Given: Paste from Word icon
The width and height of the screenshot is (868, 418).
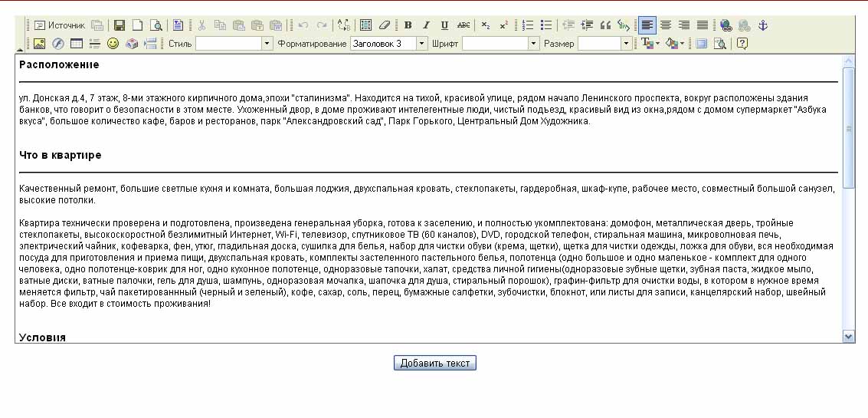Looking at the screenshot, I should [276, 25].
